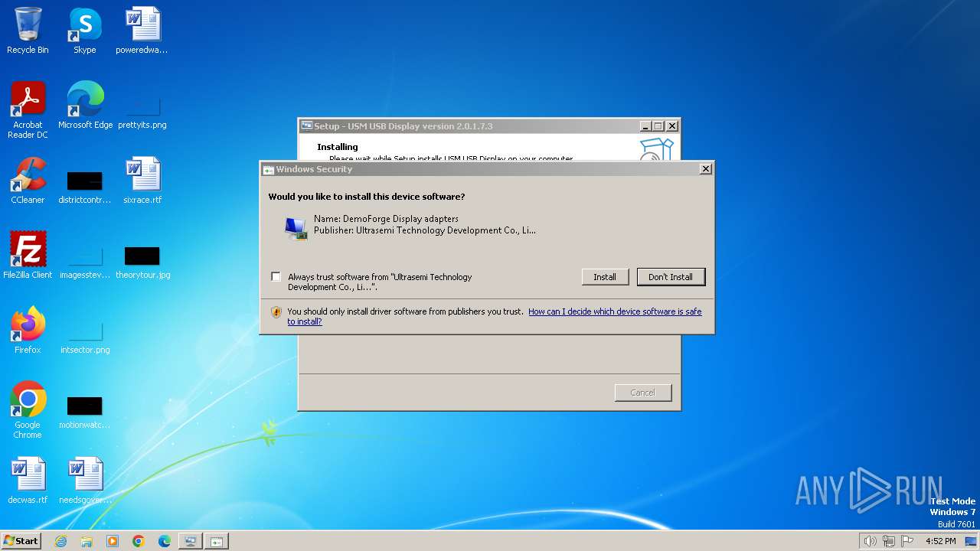Screen dimensions: 980x551
Task: Open the Start menu
Action: [x=21, y=541]
